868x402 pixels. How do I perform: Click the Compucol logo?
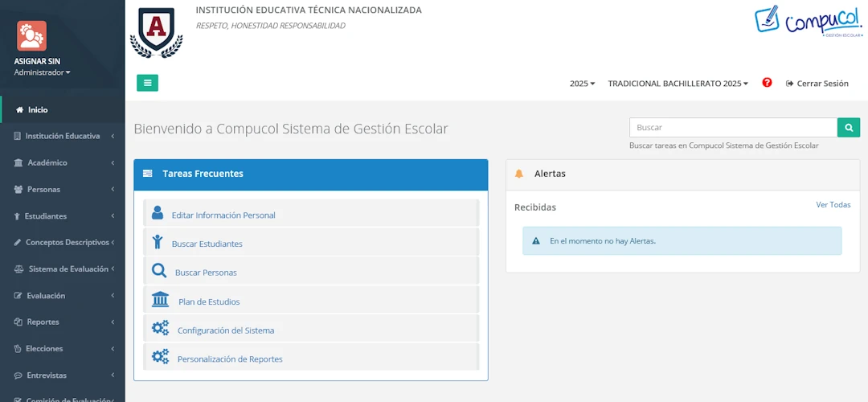coord(809,23)
